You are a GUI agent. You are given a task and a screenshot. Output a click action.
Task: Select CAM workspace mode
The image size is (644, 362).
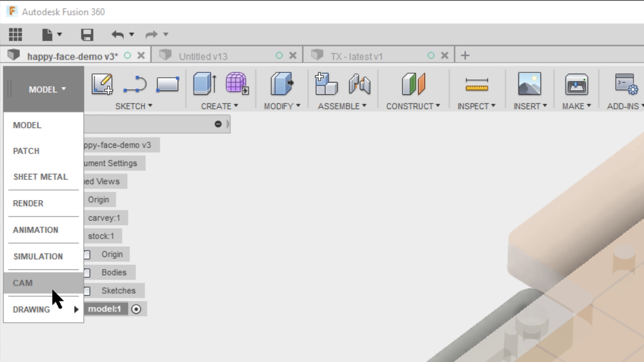pos(23,283)
